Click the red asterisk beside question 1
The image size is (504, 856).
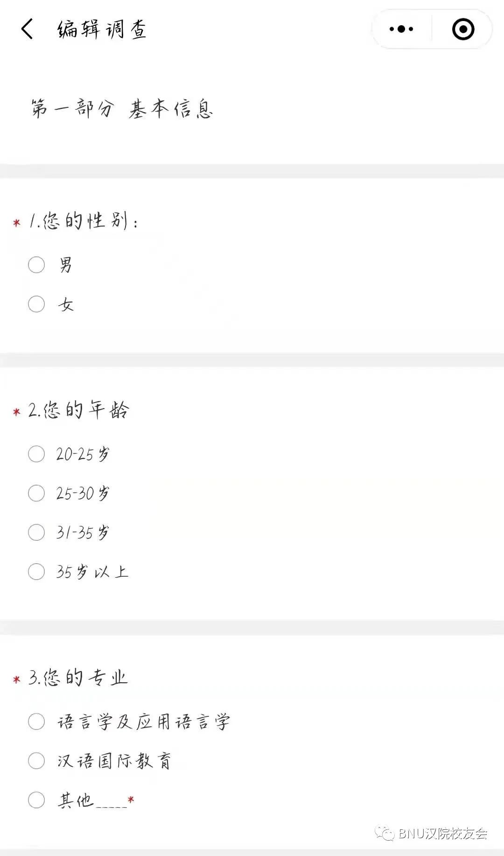tap(17, 223)
